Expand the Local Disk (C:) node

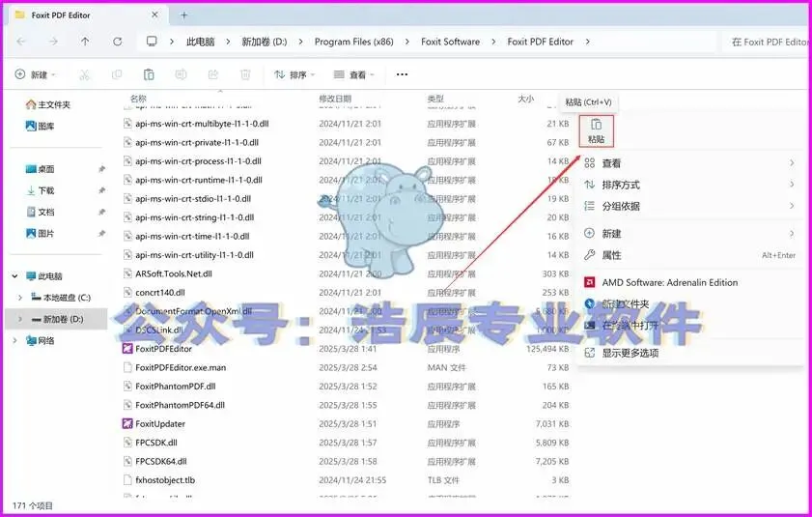[x=20, y=298]
